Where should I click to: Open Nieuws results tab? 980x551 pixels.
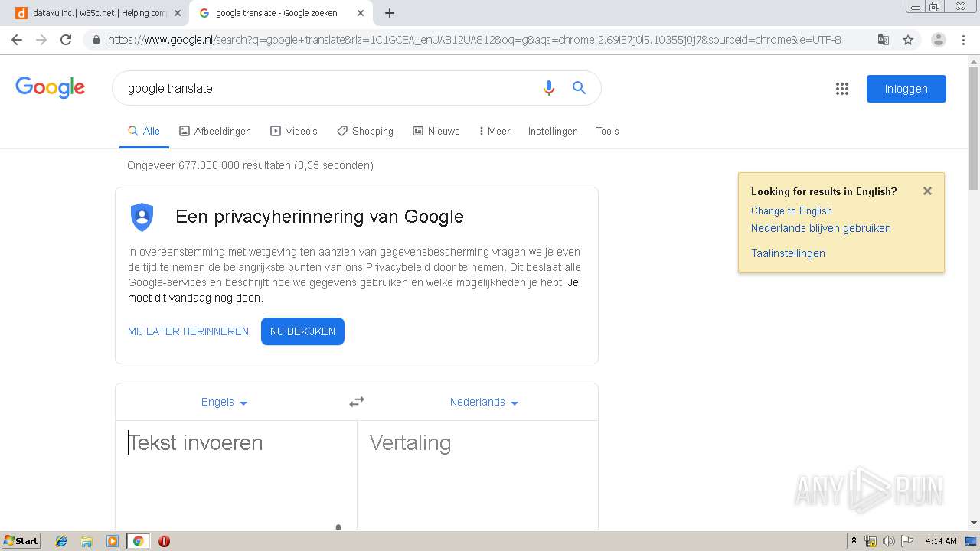click(x=436, y=131)
